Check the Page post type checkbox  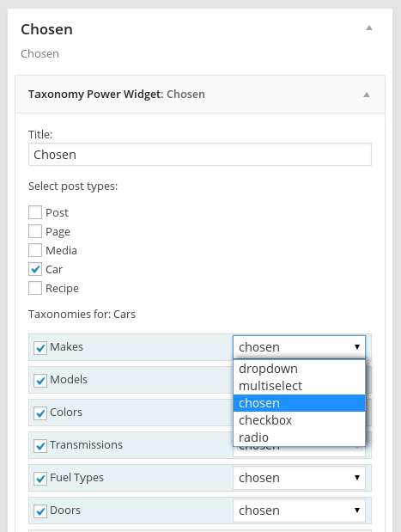(35, 231)
